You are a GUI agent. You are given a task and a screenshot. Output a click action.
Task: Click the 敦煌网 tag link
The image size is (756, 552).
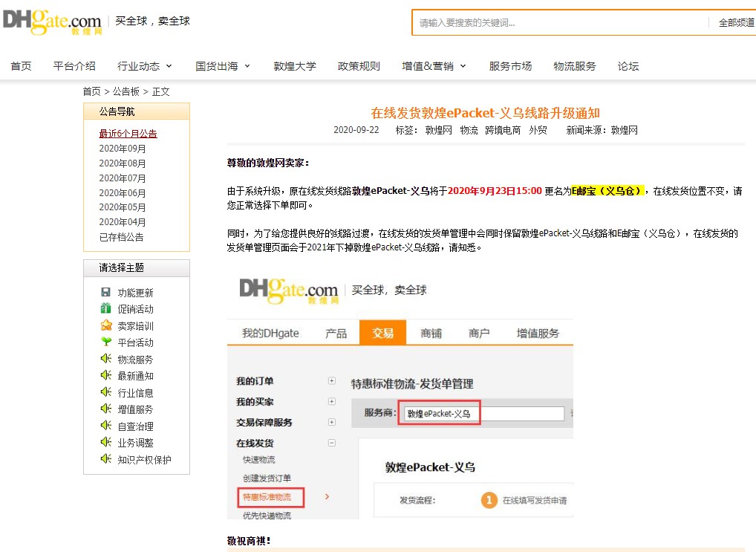tap(439, 130)
